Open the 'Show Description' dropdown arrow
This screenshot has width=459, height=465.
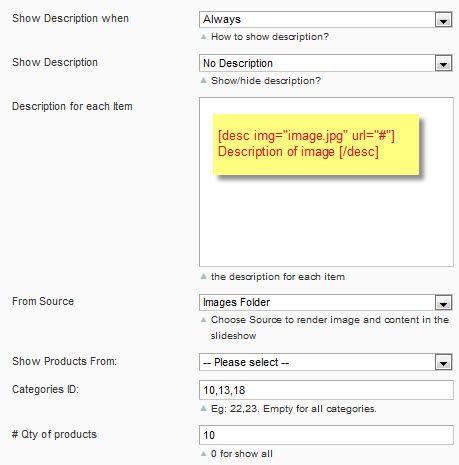tap(443, 63)
